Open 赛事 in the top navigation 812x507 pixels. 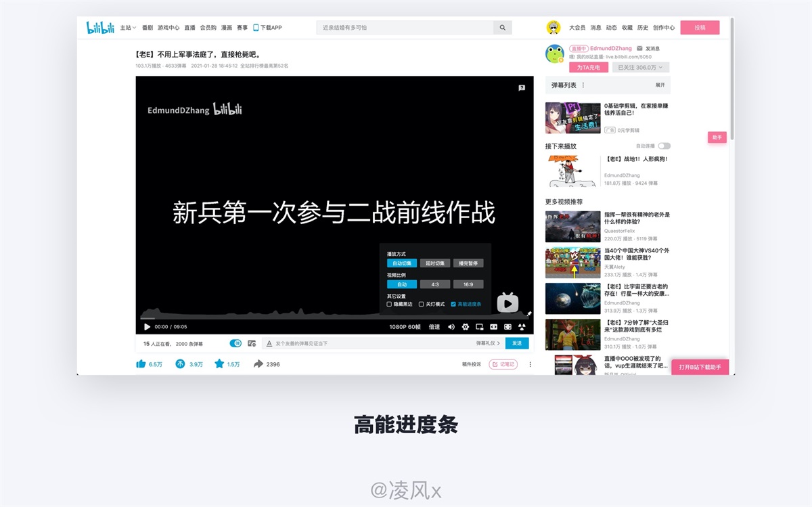pyautogui.click(x=242, y=28)
